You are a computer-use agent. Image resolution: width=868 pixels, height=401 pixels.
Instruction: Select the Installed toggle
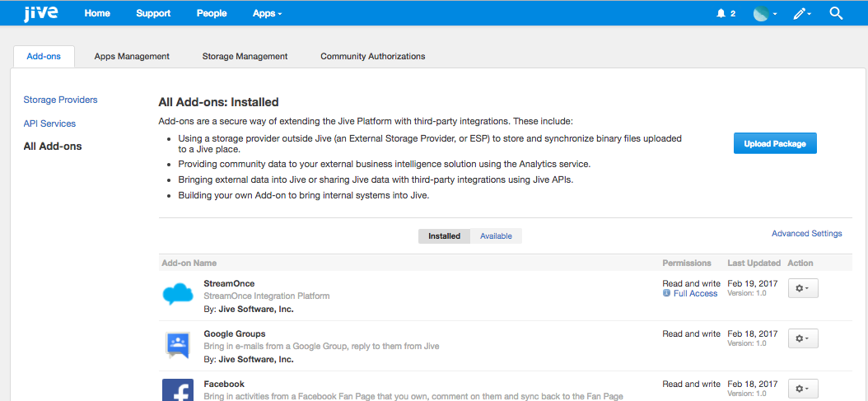(x=444, y=236)
